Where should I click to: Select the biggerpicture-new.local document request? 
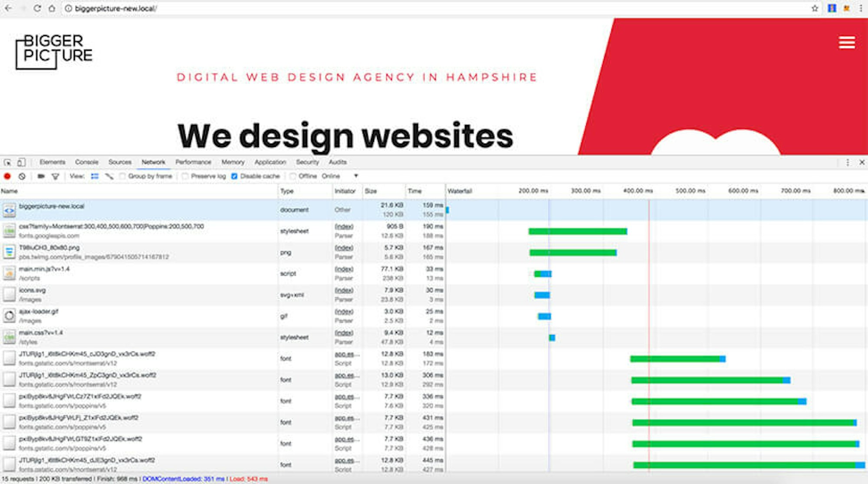click(x=52, y=206)
